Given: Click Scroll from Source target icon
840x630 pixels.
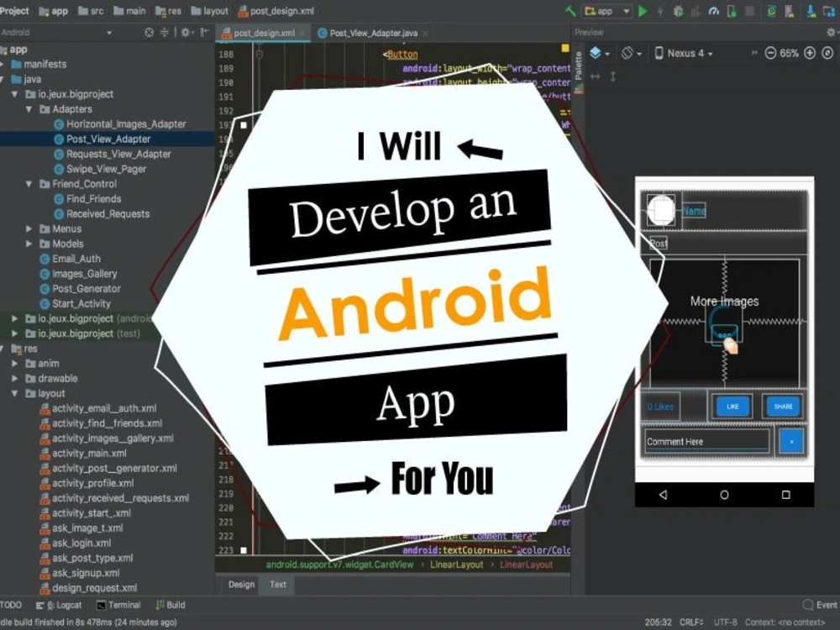Looking at the screenshot, I should [149, 33].
